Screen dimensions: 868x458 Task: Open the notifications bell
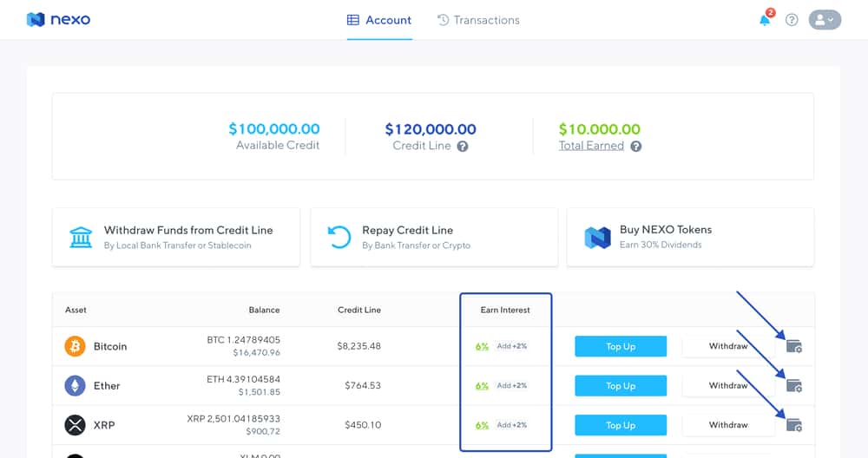click(765, 20)
